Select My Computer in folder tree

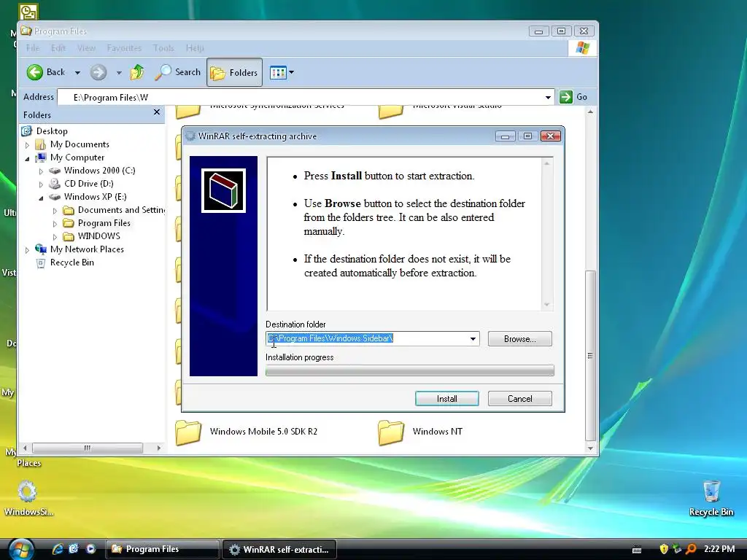[77, 157]
